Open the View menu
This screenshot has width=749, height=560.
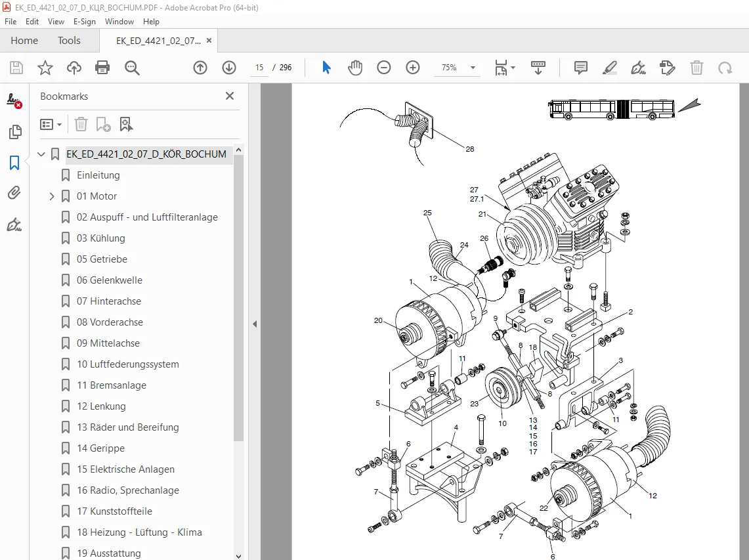(56, 22)
